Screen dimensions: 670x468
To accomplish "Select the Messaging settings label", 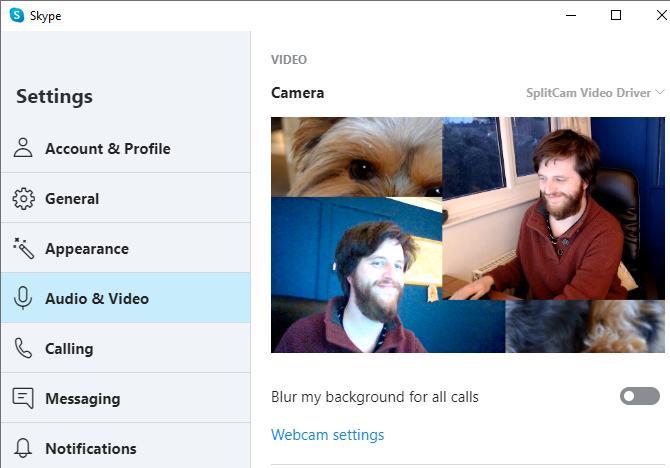I will [82, 399].
